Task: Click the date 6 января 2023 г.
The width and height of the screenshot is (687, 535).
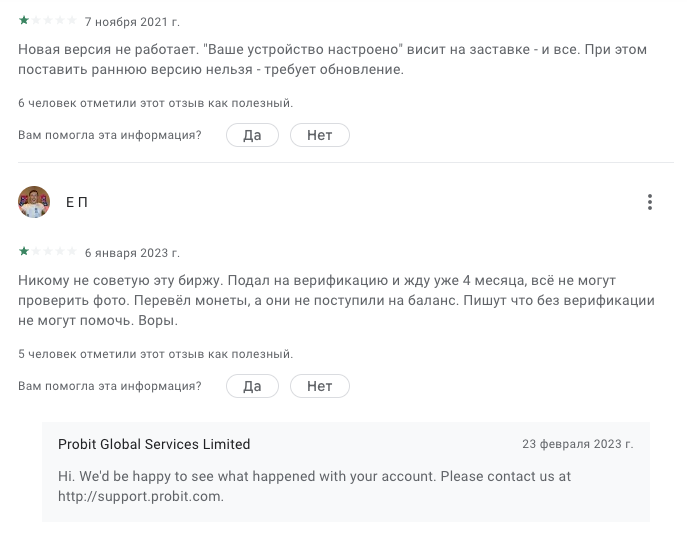Action: [132, 253]
